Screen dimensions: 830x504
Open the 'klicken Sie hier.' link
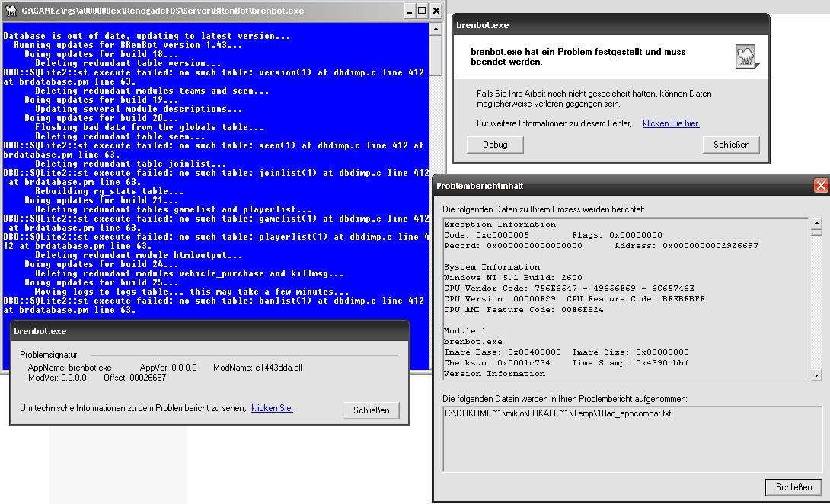pos(671,123)
